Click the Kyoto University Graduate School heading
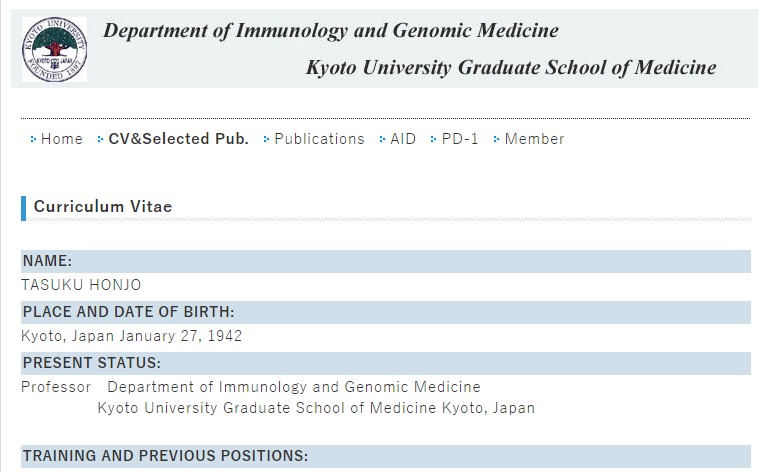 tap(512, 68)
